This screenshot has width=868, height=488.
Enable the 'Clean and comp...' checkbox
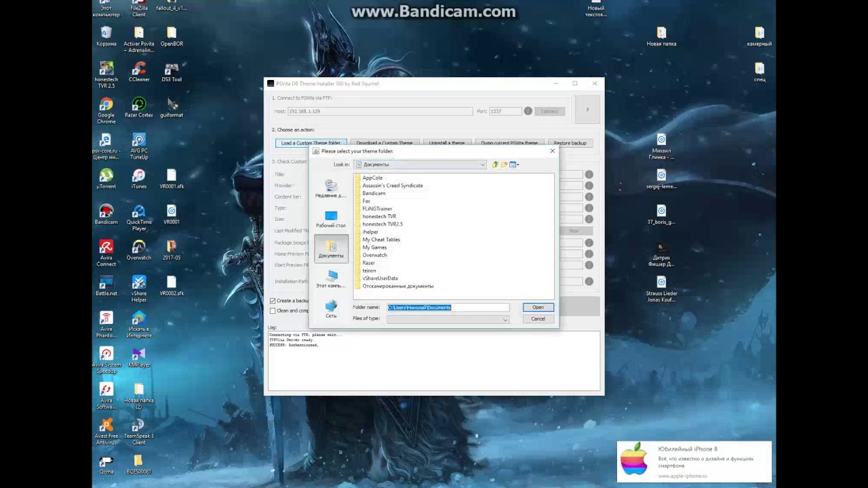click(273, 311)
